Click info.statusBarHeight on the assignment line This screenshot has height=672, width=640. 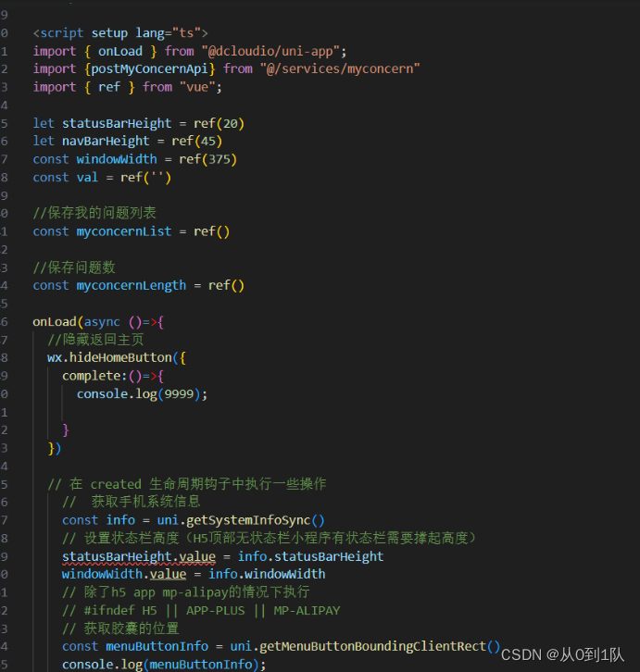(x=310, y=556)
